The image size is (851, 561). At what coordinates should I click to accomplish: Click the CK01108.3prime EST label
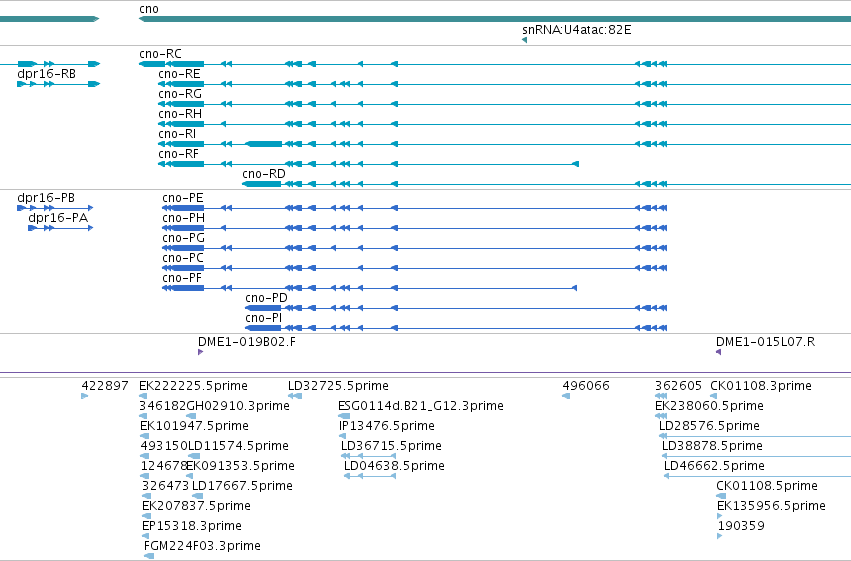click(761, 386)
